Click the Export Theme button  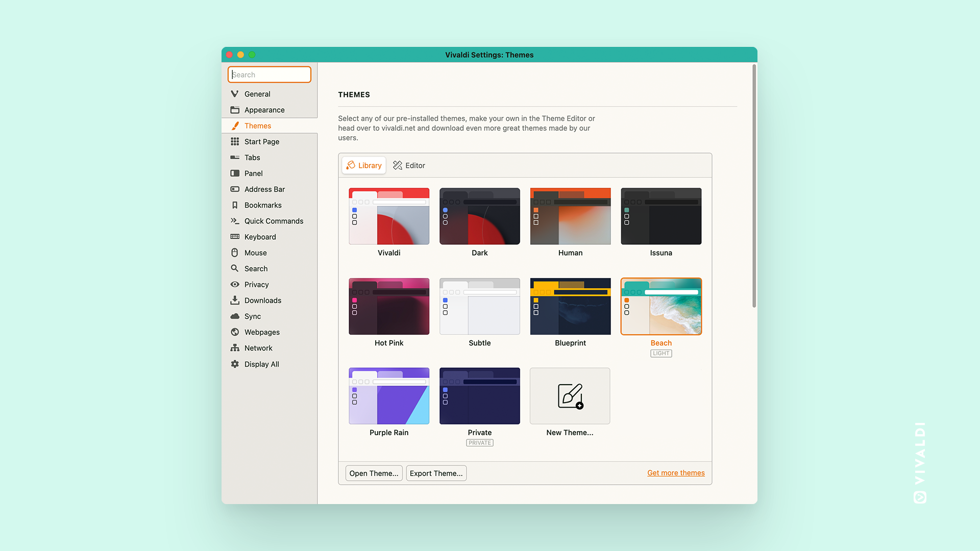[435, 473]
